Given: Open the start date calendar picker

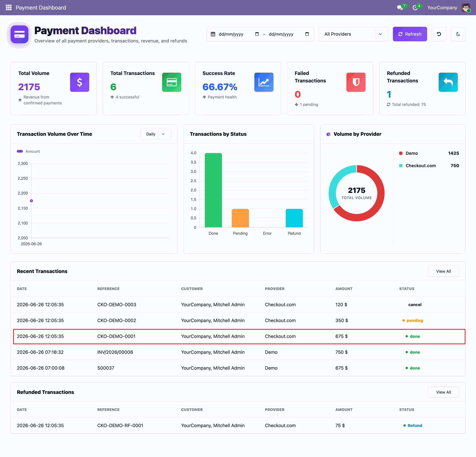Looking at the screenshot, I should click(x=257, y=34).
